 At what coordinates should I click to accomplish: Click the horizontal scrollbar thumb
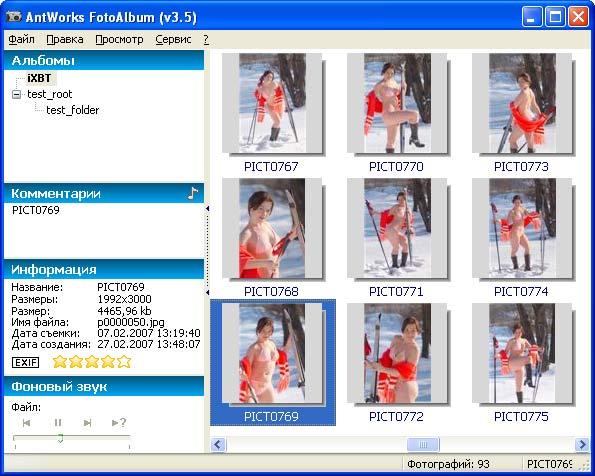423,444
